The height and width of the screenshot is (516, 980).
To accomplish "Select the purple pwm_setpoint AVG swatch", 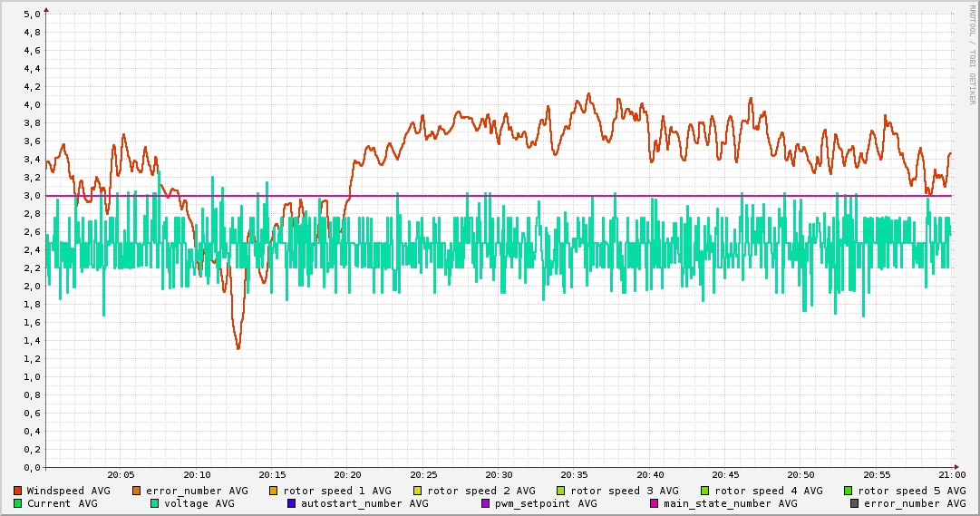I will coord(485,503).
